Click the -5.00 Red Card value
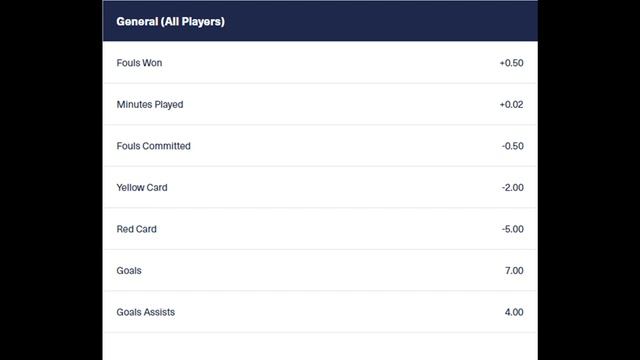The height and width of the screenshot is (360, 640). tap(513, 229)
